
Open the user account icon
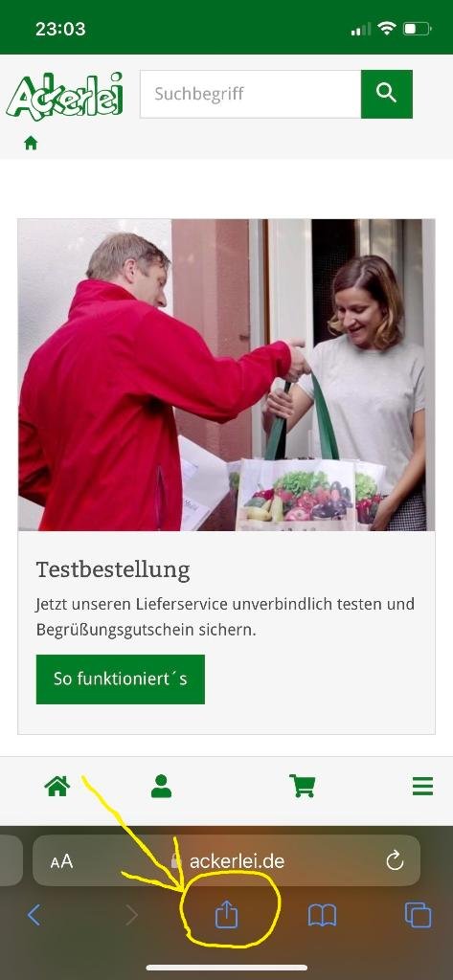[x=161, y=786]
